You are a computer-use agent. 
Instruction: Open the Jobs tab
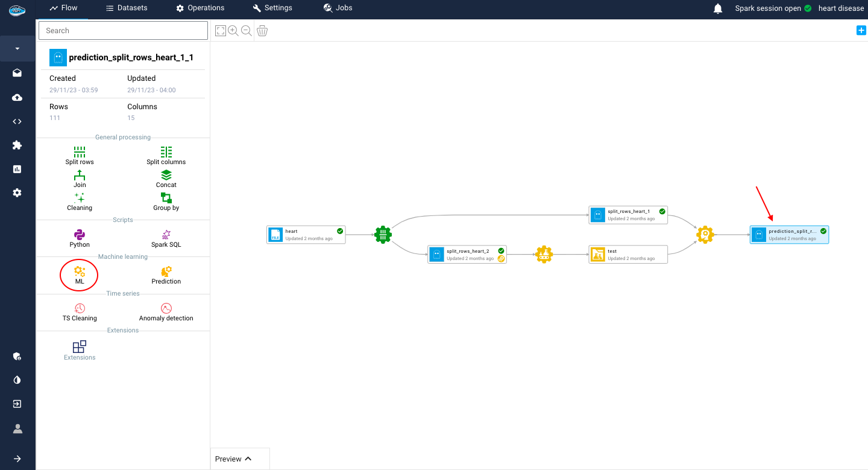pos(338,8)
